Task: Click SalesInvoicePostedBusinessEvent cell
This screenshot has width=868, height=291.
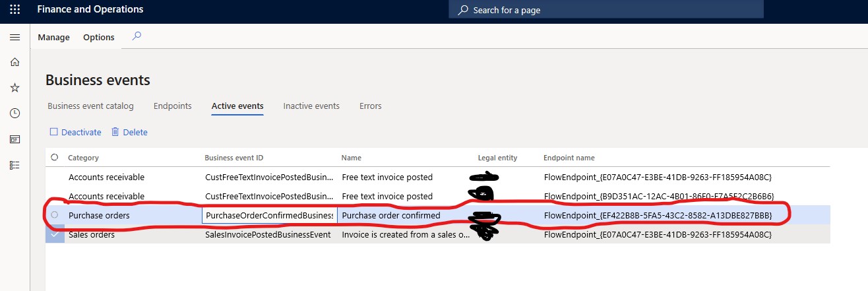Action: click(268, 234)
